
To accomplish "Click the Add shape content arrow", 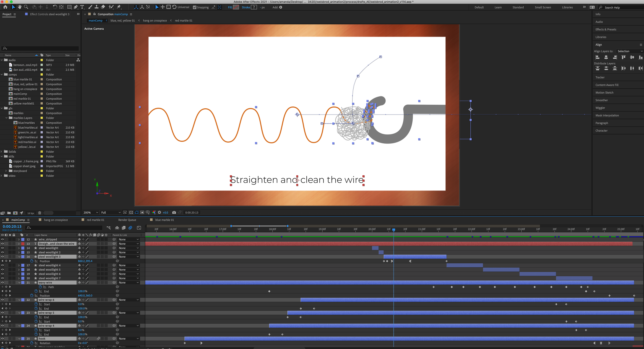I will (281, 7).
